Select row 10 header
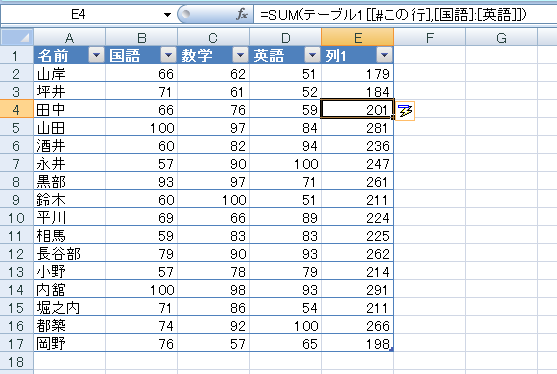The height and width of the screenshot is (374, 557). [17, 217]
